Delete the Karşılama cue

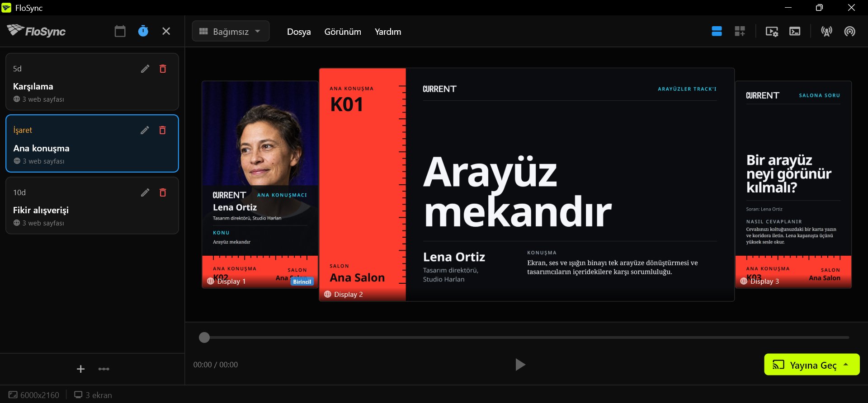163,69
